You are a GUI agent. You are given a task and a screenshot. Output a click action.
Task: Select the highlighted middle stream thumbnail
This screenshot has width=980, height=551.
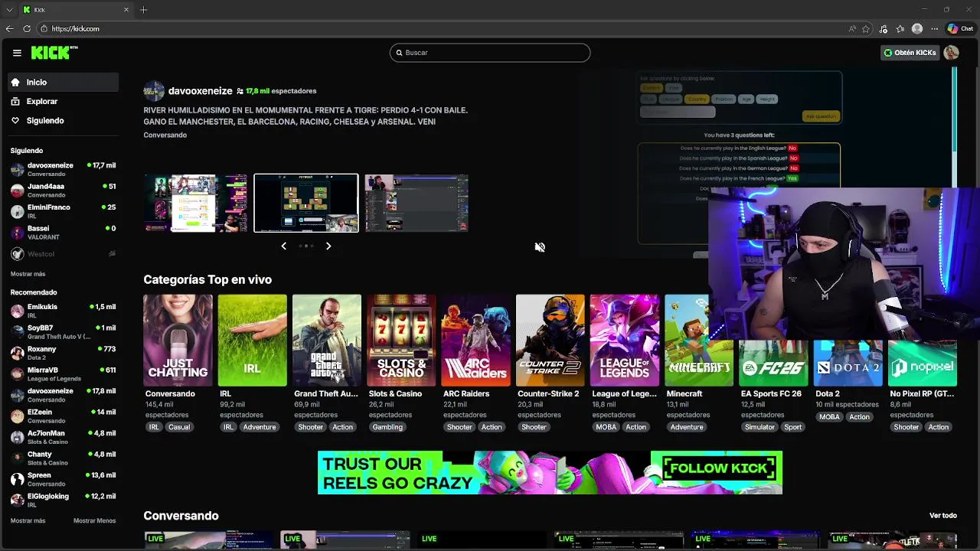click(306, 203)
